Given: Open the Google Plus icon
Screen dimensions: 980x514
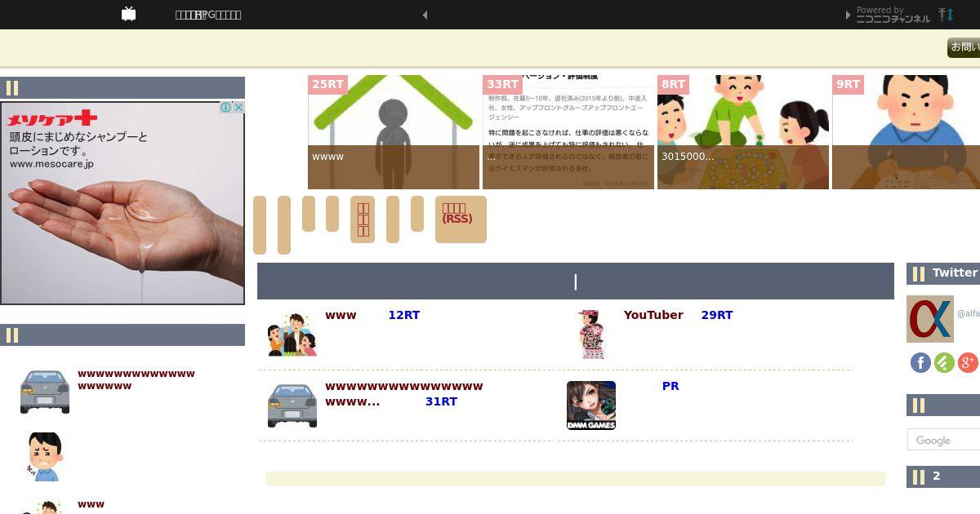Looking at the screenshot, I should [x=968, y=363].
